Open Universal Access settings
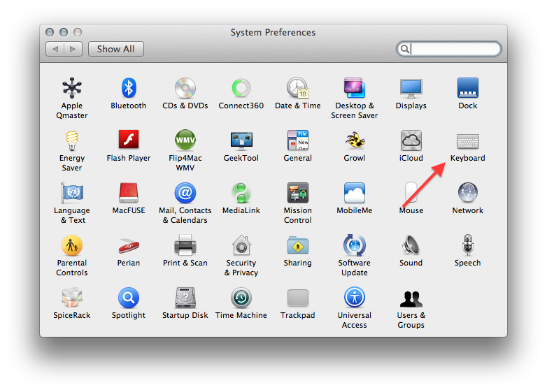 click(355, 298)
